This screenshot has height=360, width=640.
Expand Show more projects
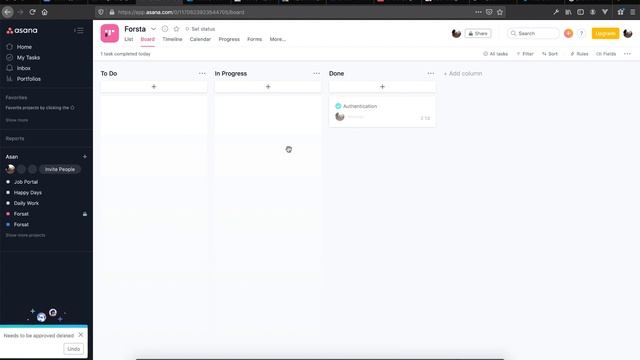point(25,236)
